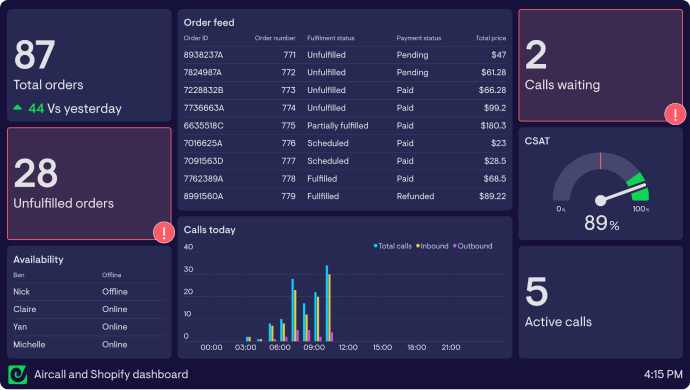This screenshot has height=390, width=690.
Task: Click the Payment status column header
Action: click(x=418, y=38)
